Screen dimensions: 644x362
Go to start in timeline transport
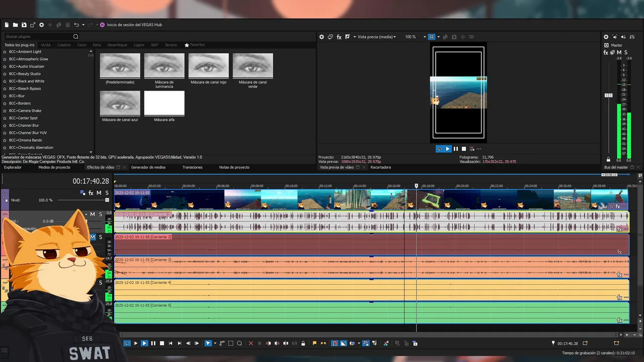point(171,343)
